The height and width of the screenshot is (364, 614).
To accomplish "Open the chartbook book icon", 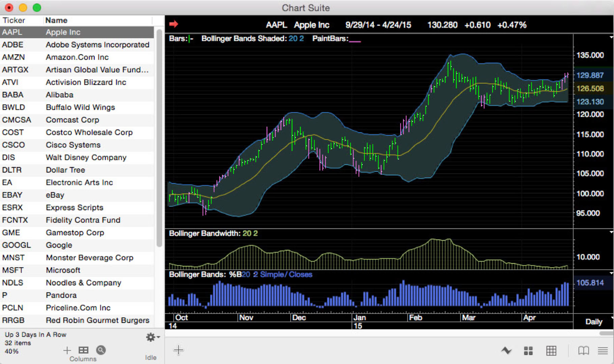I will [583, 351].
